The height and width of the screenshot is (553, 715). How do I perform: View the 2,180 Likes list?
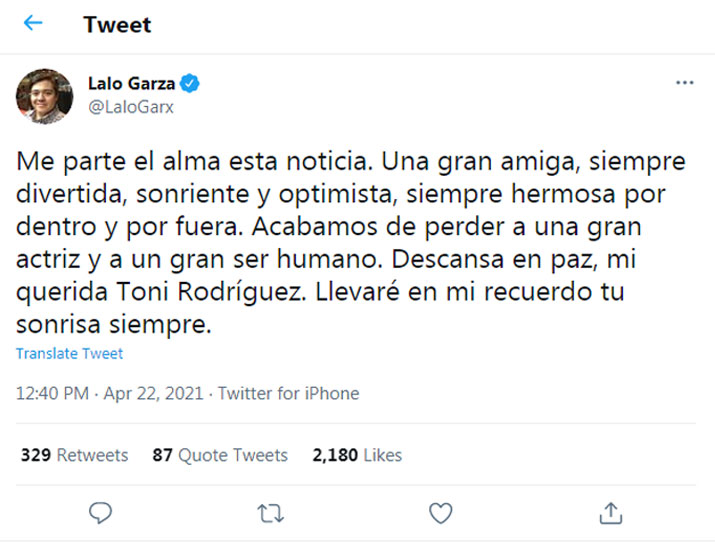point(357,455)
